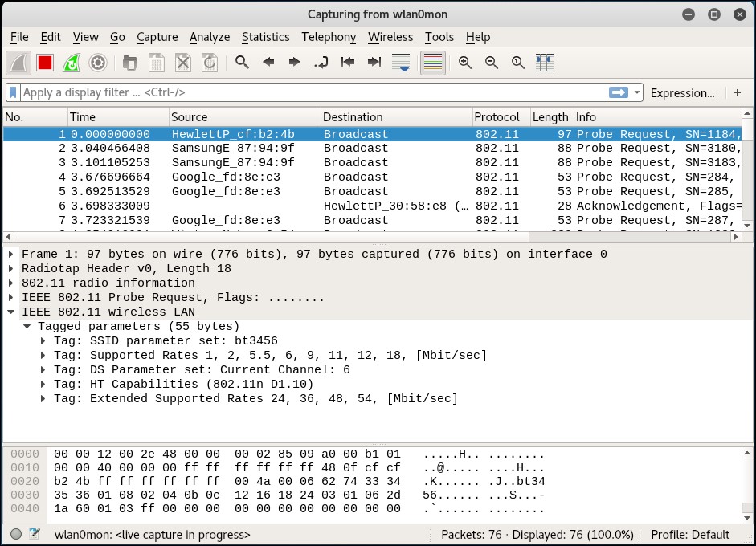Expand the HT Capabilities tag
Image resolution: width=756 pixels, height=546 pixels.
pos(43,384)
